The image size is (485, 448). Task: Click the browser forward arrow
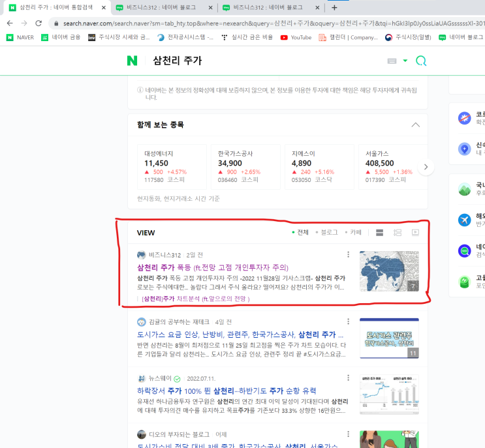click(24, 23)
